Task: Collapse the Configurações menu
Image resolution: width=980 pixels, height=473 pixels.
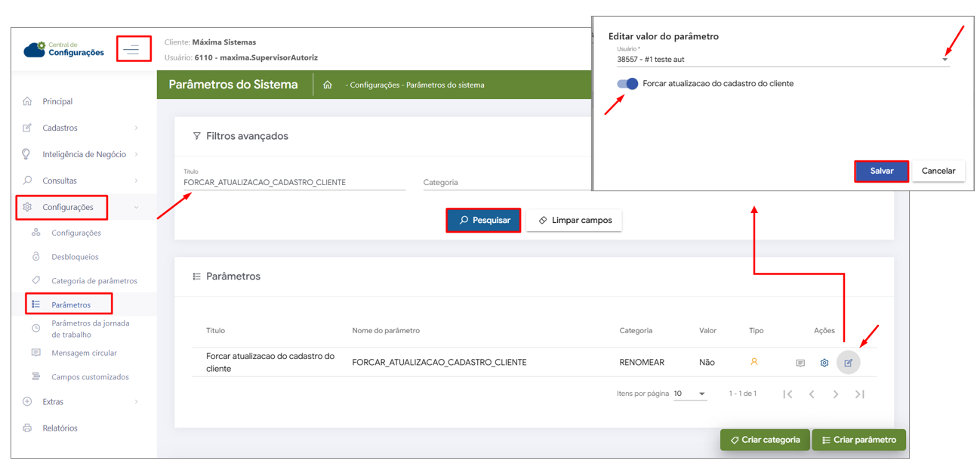Action: coord(83,207)
